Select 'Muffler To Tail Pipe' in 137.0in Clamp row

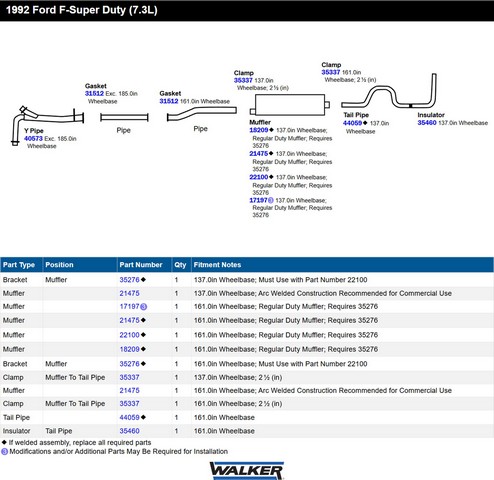pyautogui.click(x=75, y=377)
